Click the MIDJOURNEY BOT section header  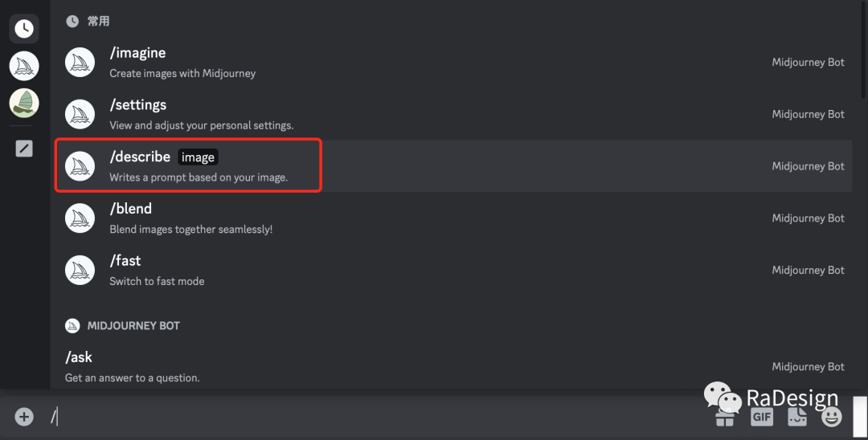click(x=133, y=325)
